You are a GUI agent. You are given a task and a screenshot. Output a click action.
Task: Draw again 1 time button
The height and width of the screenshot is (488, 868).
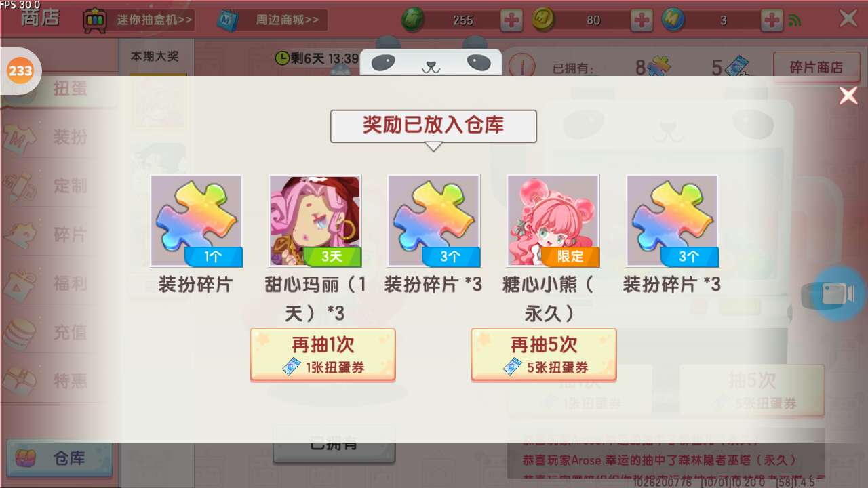coord(323,354)
